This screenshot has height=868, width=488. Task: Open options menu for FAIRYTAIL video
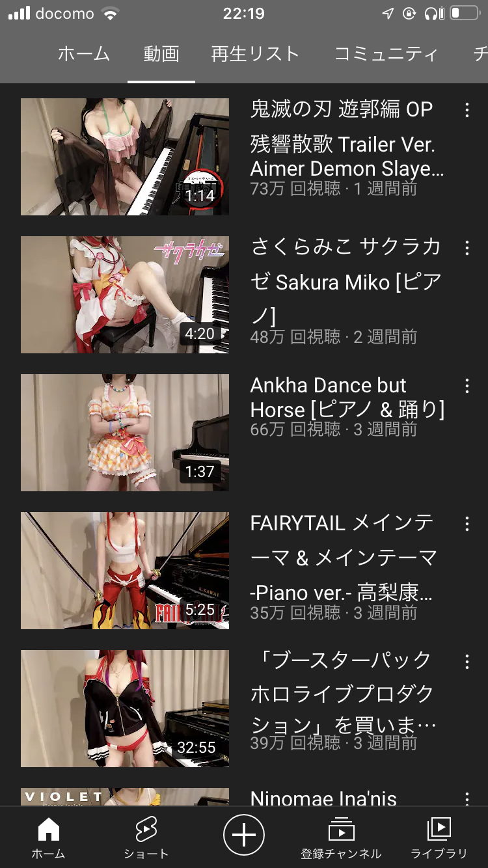click(x=467, y=524)
